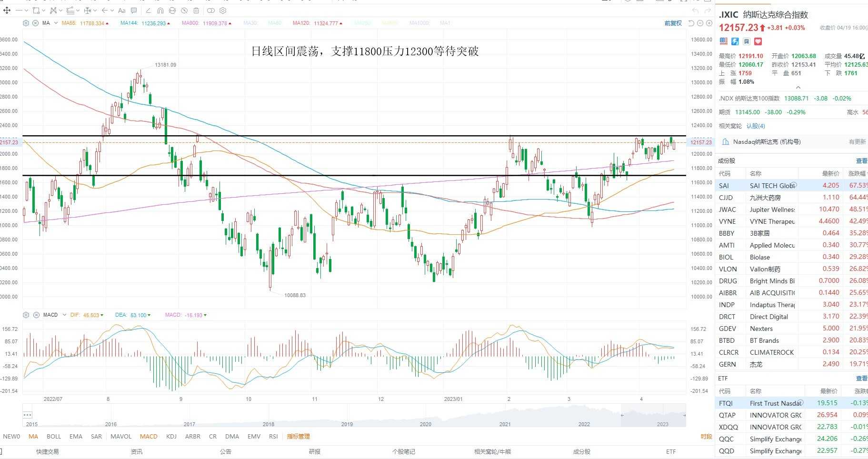Close the MACD indicator panel

[x=36, y=315]
